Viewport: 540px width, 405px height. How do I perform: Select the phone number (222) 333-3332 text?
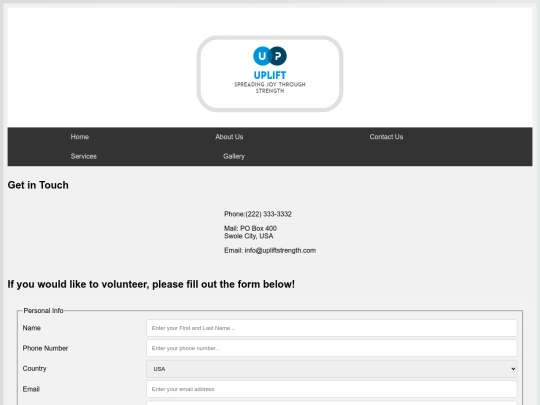pyautogui.click(x=268, y=214)
